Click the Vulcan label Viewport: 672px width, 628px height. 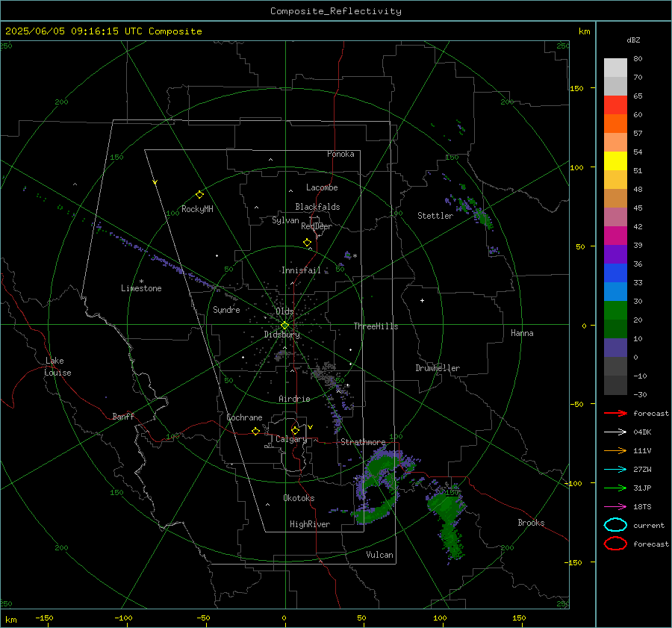379,555
